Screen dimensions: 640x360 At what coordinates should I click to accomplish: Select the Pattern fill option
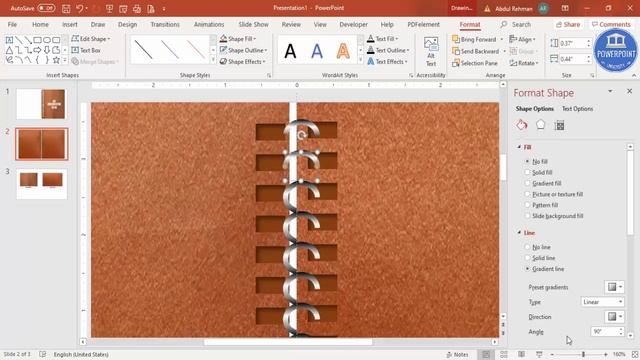[x=542, y=205]
